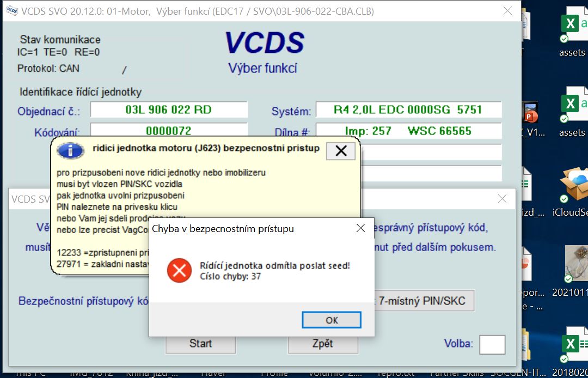This screenshot has height=378, width=588.
Task: Click the Kódování field showing 0000072
Action: 168,131
